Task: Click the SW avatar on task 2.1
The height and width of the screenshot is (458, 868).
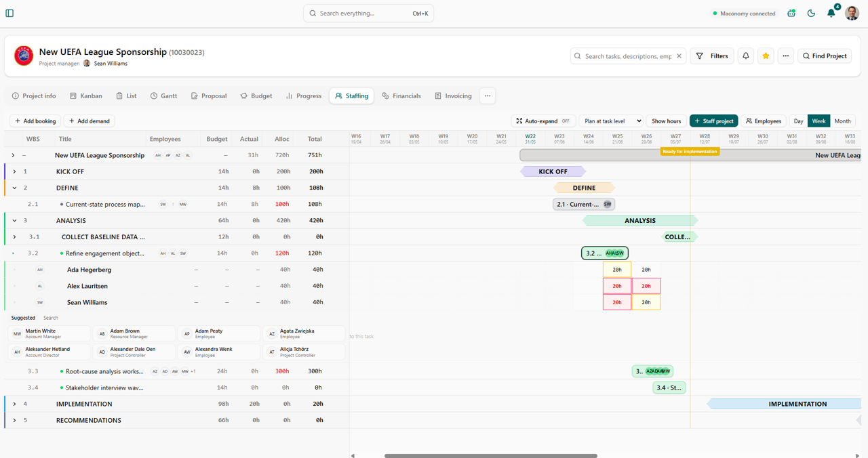Action: coord(163,205)
